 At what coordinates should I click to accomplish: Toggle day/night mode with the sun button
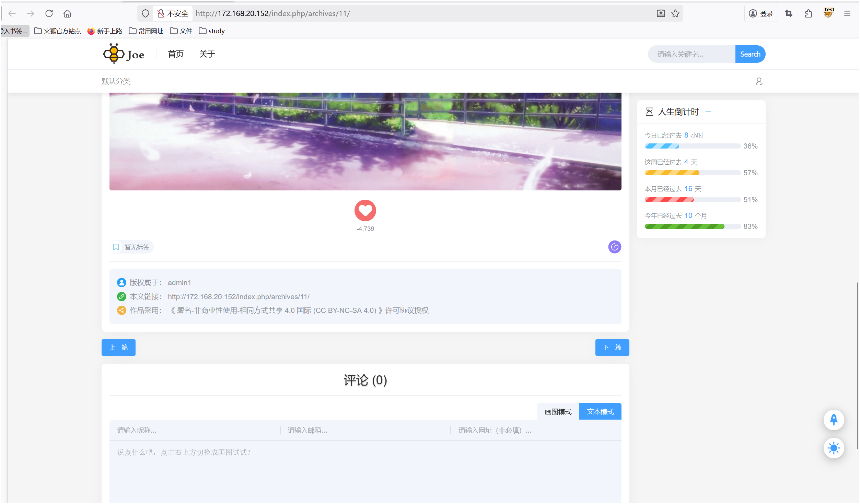[x=834, y=448]
